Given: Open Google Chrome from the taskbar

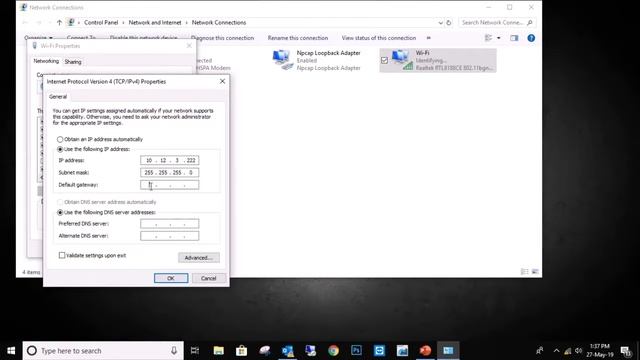Looking at the screenshot, I should pos(333,351).
